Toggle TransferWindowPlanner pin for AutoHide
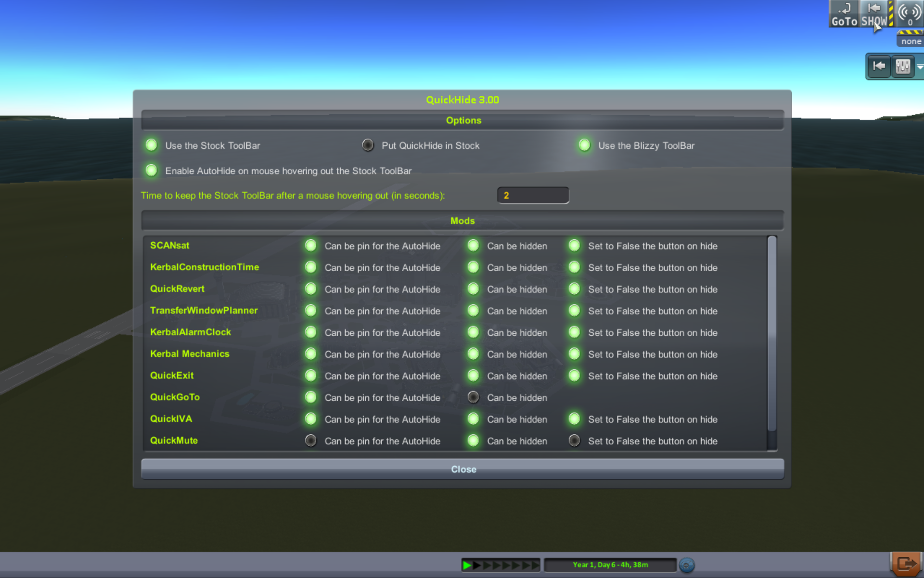Screen dimensions: 924x578 coord(311,311)
